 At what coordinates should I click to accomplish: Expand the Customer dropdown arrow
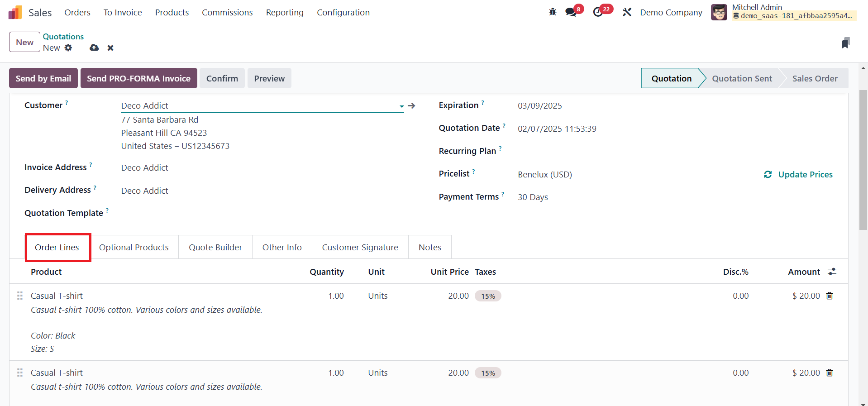401,106
